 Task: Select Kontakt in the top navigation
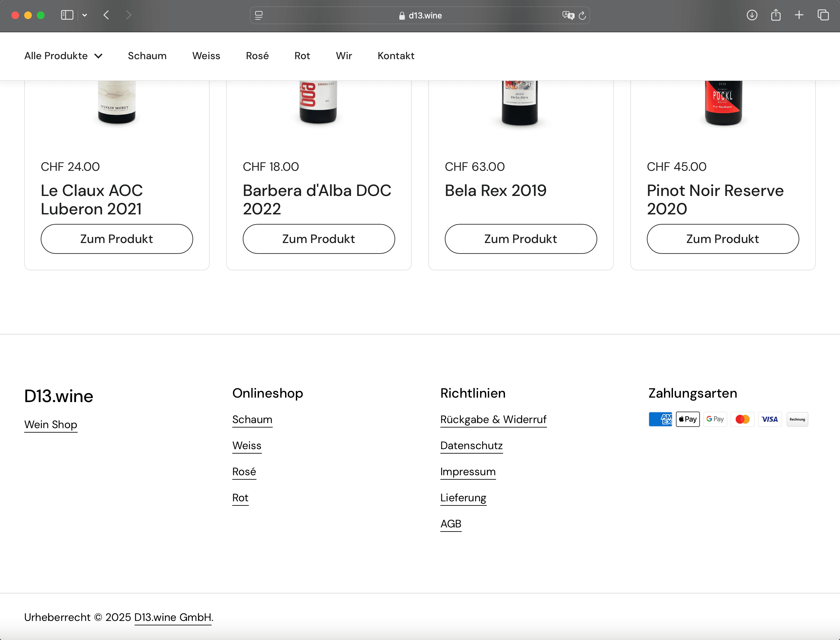(x=396, y=56)
